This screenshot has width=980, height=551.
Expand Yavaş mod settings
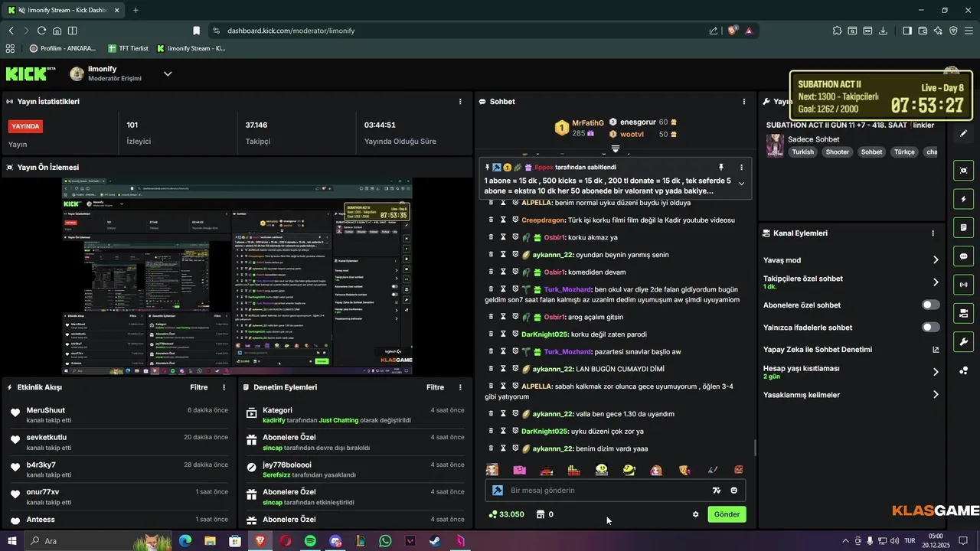(x=936, y=260)
